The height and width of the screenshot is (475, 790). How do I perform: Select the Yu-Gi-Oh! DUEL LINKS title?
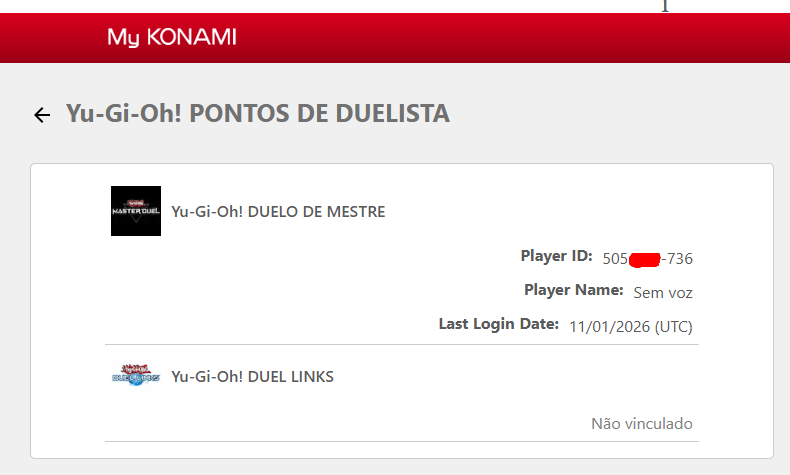tap(252, 377)
